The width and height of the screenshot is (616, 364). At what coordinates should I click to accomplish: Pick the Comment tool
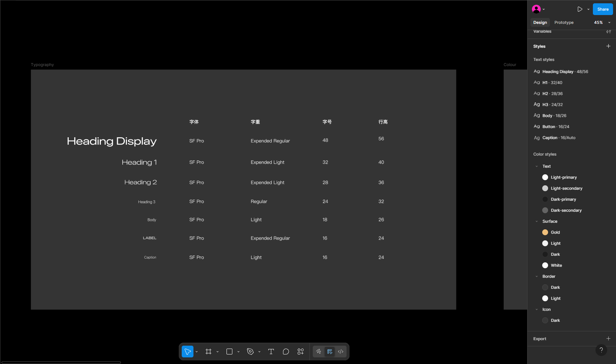286,352
